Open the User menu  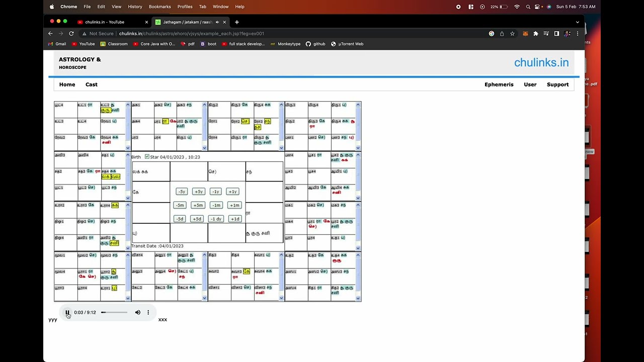pyautogui.click(x=530, y=84)
